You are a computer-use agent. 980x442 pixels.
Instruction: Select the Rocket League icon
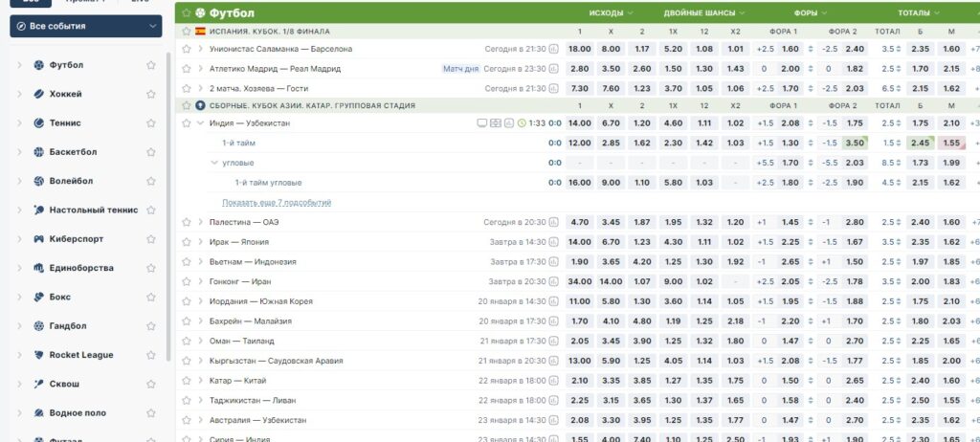tap(38, 355)
